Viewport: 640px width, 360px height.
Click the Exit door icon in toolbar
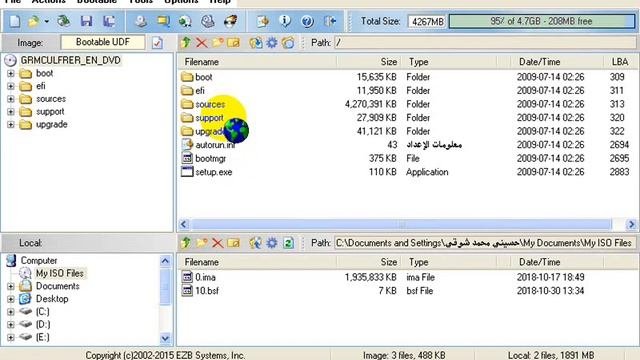click(329, 21)
